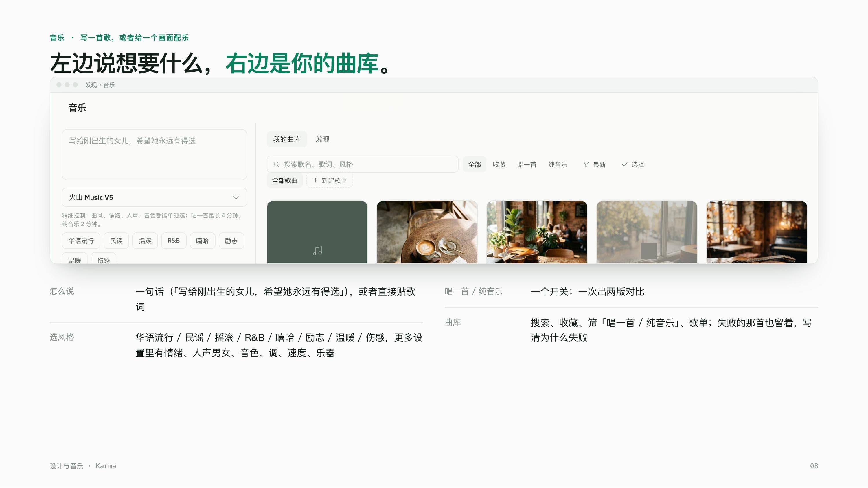Image resolution: width=868 pixels, height=488 pixels.
Task: Click the 精细控制 model description text
Action: point(152,220)
